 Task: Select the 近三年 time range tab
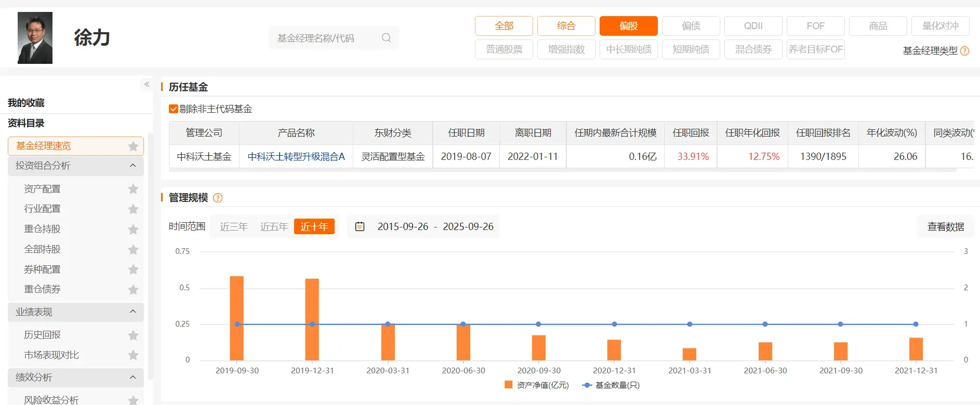[233, 227]
